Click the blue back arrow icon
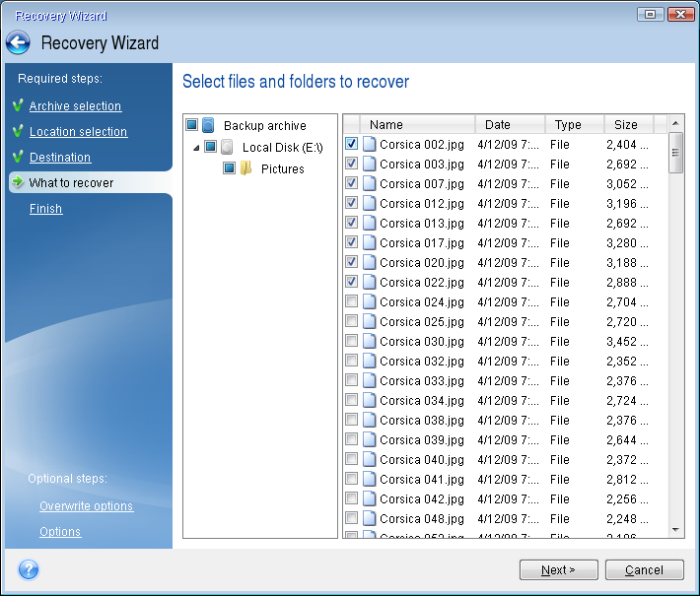 pos(18,43)
